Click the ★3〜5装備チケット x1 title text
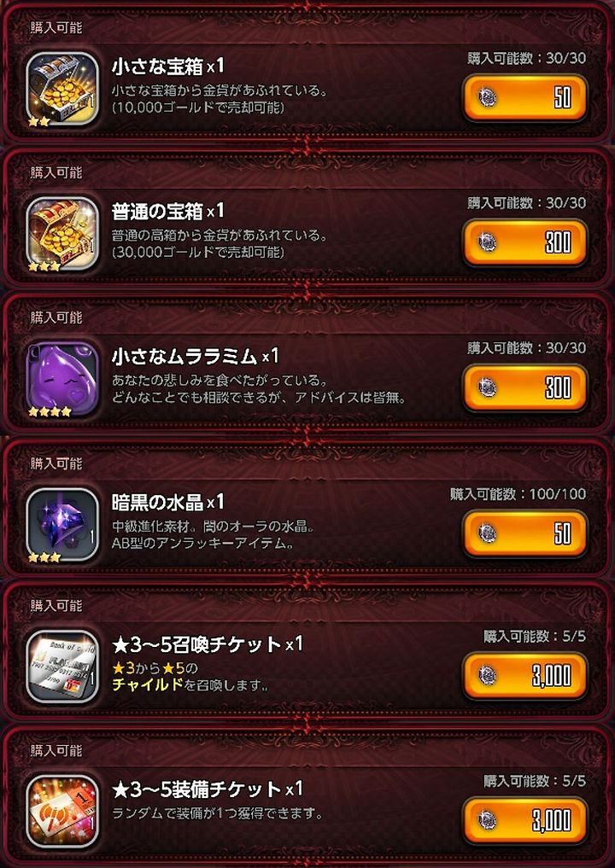This screenshot has width=615, height=868. coord(208,789)
